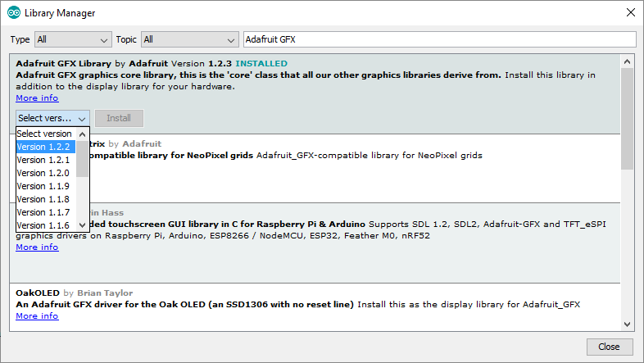The image size is (644, 363).
Task: Click the greyed Install button
Action: (119, 118)
